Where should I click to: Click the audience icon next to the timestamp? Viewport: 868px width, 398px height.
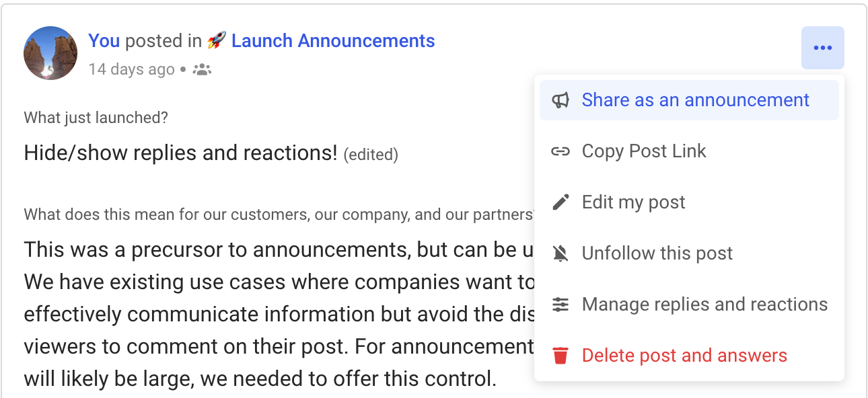click(201, 69)
